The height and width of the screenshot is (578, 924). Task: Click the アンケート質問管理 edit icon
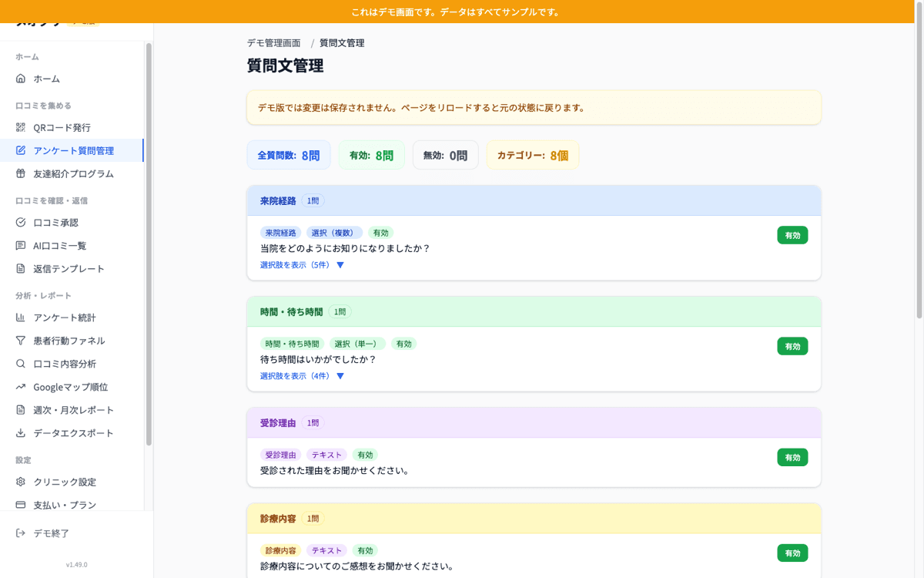pyautogui.click(x=21, y=150)
